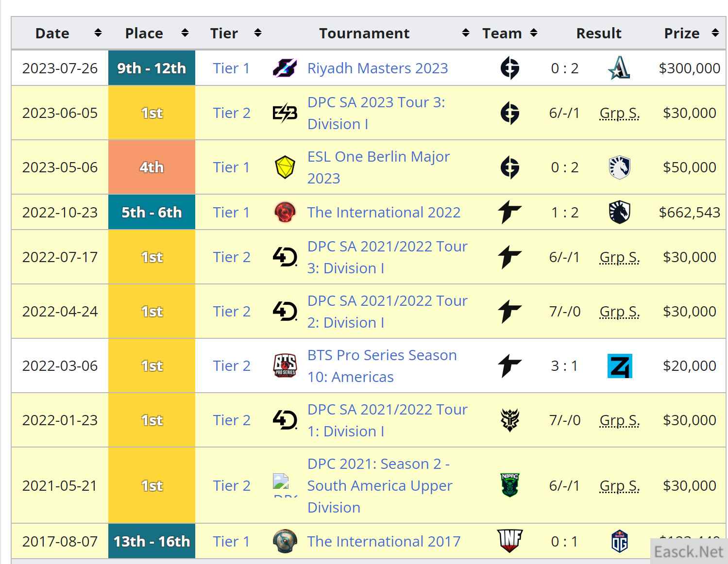Click the Team Liquid opponent logo in ESL One Berlin row
The height and width of the screenshot is (564, 728).
pyautogui.click(x=619, y=167)
